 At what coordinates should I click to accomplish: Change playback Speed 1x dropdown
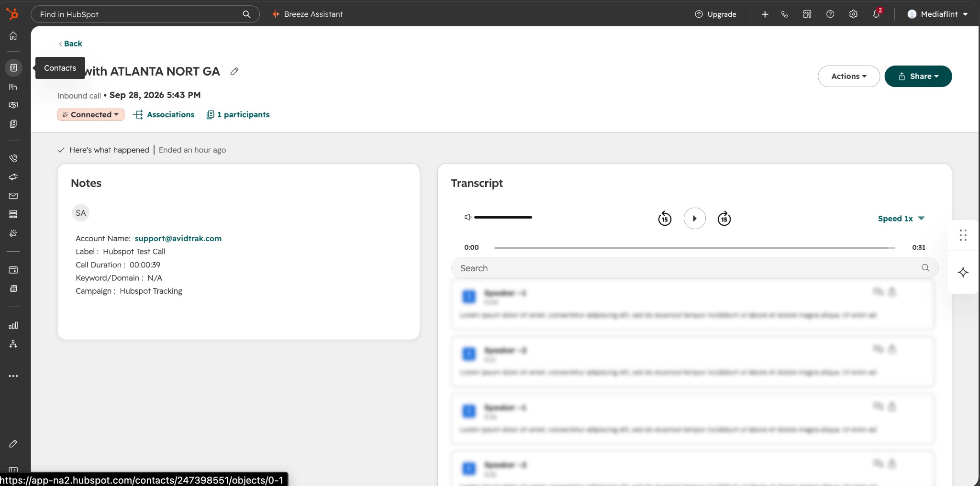(x=901, y=219)
